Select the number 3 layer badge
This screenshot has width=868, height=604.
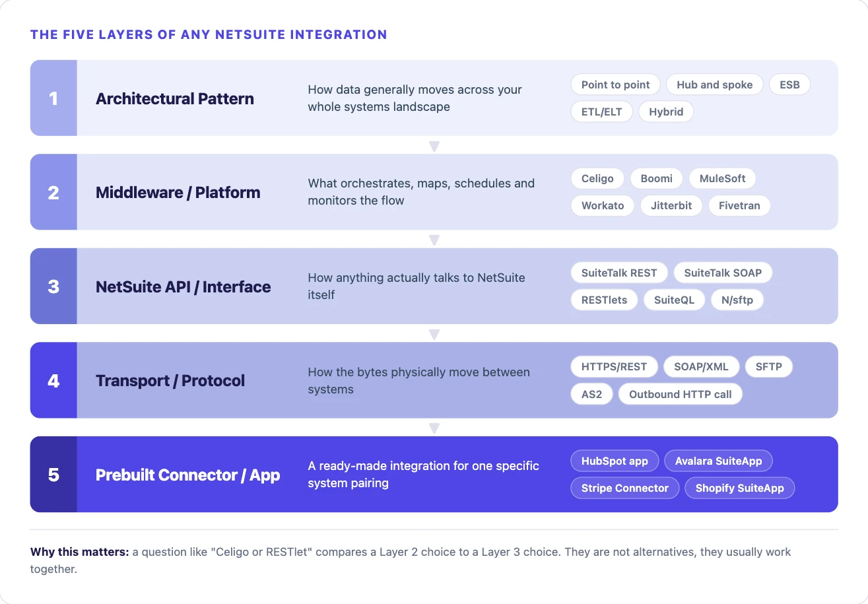coord(53,286)
